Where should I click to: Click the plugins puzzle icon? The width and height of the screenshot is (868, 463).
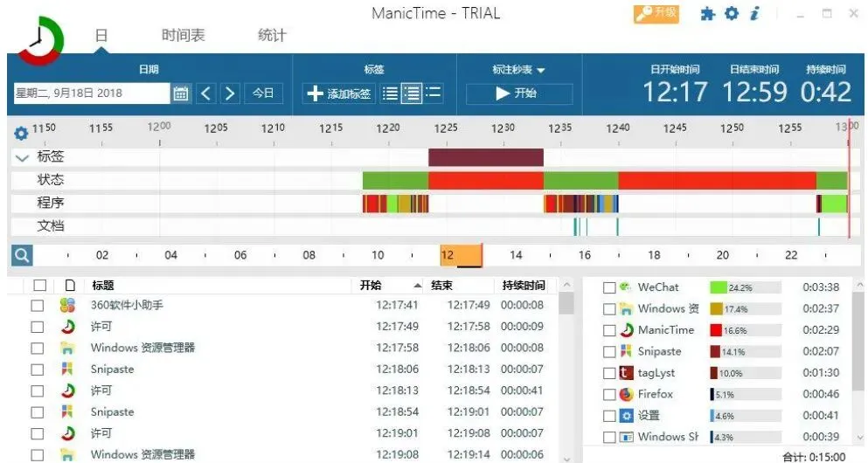click(707, 14)
